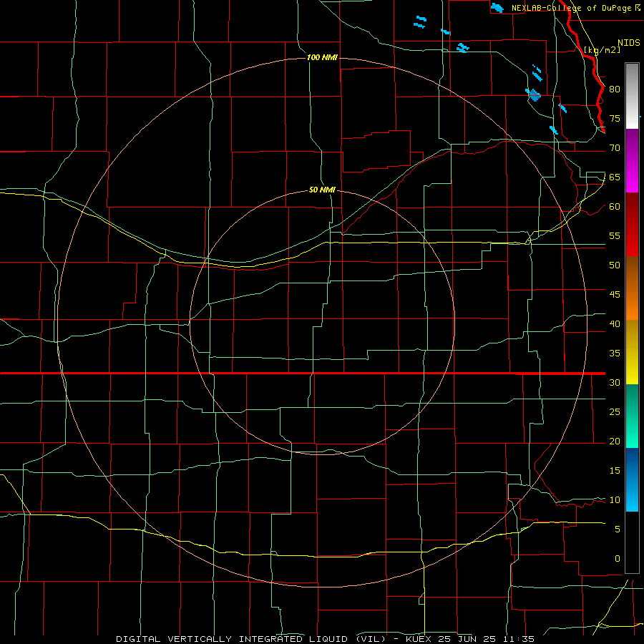Click the NIDS label above the scale

(628, 43)
